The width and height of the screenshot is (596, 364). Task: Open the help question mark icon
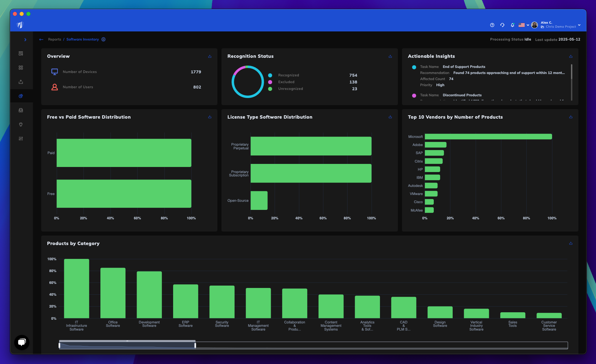tap(492, 25)
